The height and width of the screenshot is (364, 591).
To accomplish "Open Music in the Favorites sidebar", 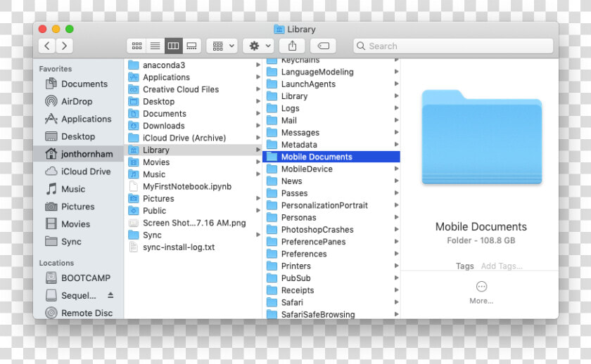I will 78,189.
